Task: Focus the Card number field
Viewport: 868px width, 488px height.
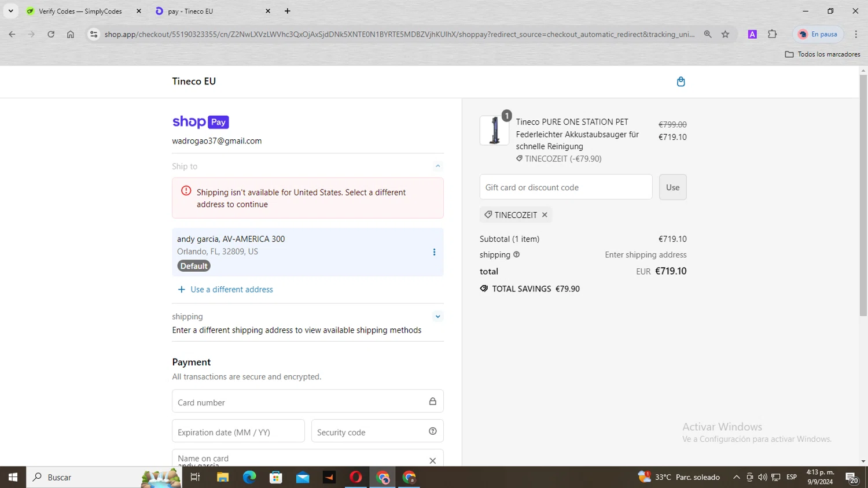Action: tap(308, 401)
